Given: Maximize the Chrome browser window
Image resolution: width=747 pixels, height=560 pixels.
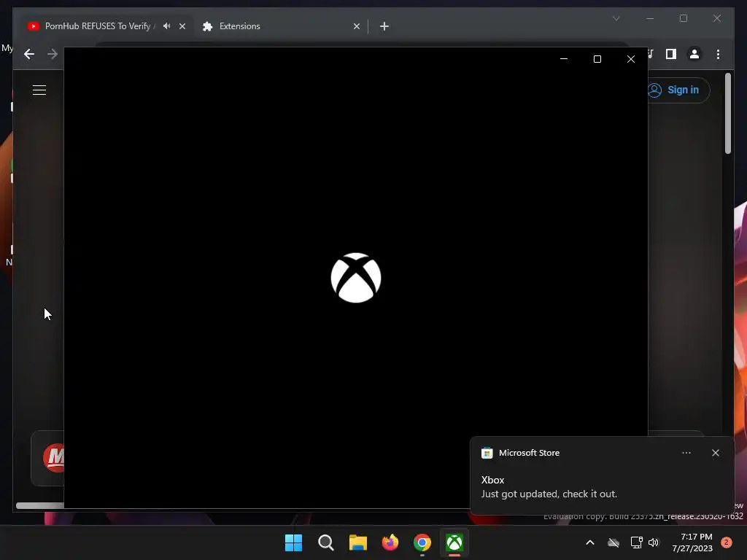Looking at the screenshot, I should click(x=683, y=18).
